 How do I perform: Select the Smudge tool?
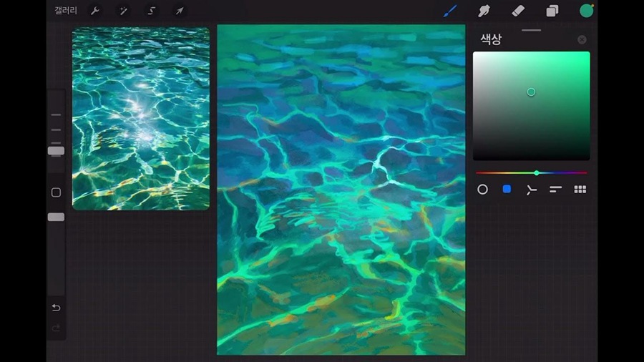[x=484, y=11]
